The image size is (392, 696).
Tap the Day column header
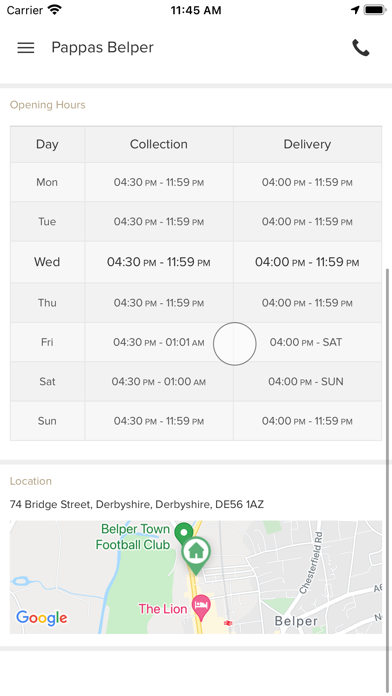click(x=48, y=144)
